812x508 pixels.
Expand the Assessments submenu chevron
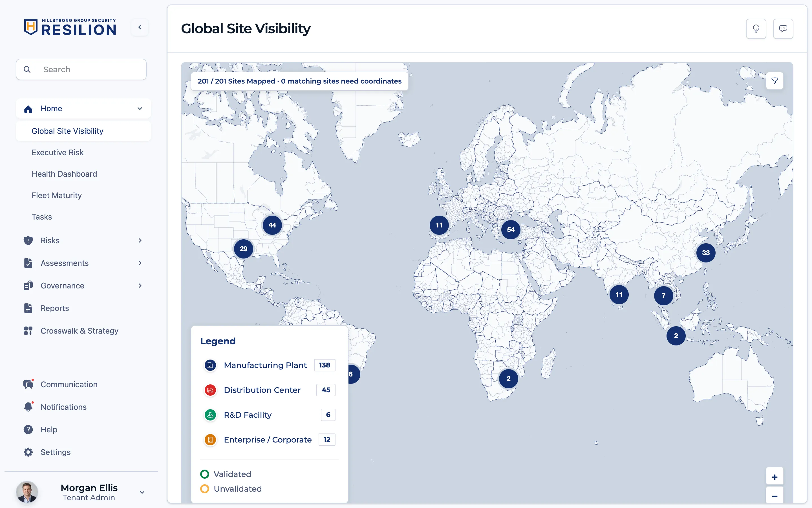pyautogui.click(x=140, y=263)
